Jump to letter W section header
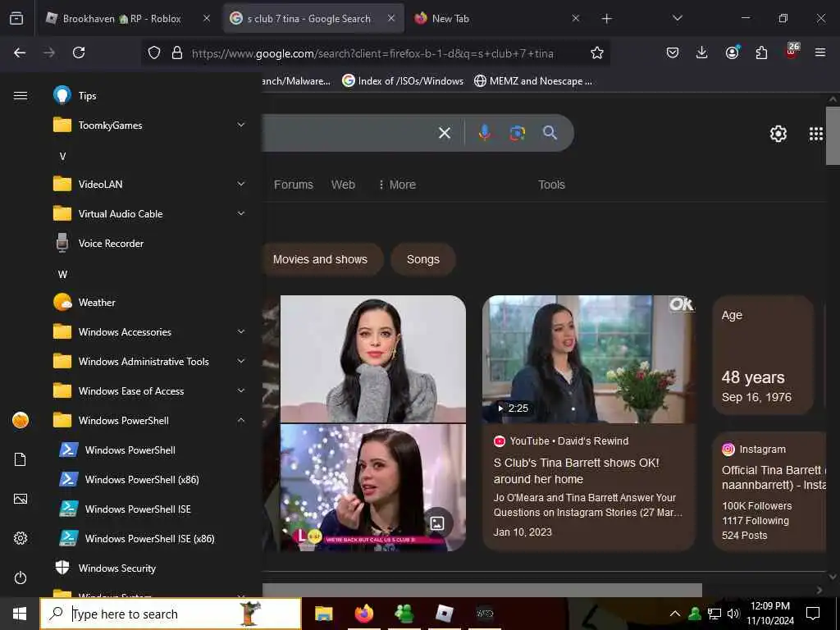Image resolution: width=840 pixels, height=630 pixels. click(x=62, y=274)
